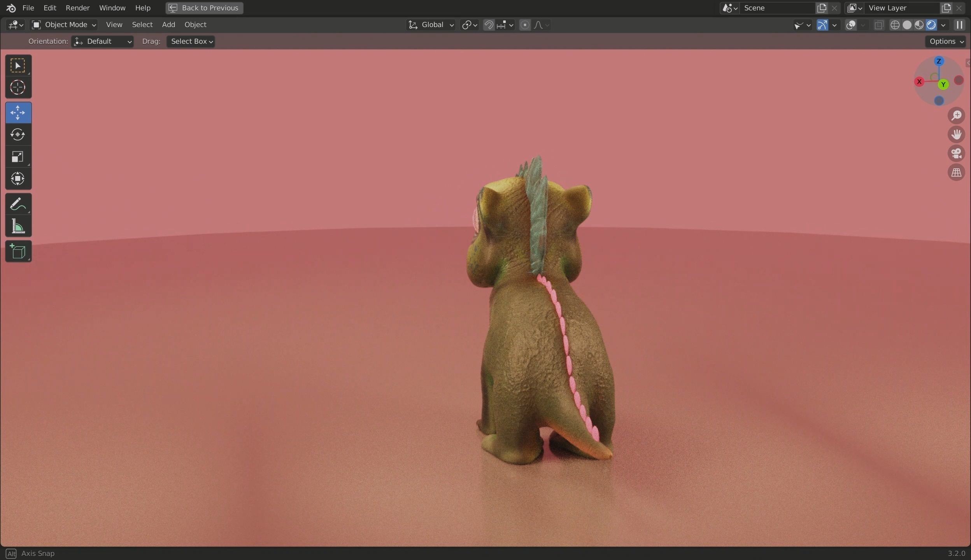Screen dimensions: 971x560
Task: Open the editor type selector icon
Action: click(x=16, y=25)
